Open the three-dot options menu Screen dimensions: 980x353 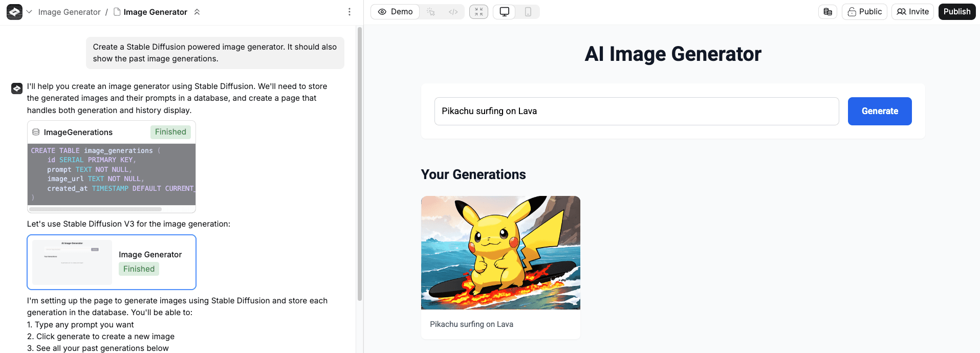(x=350, y=12)
